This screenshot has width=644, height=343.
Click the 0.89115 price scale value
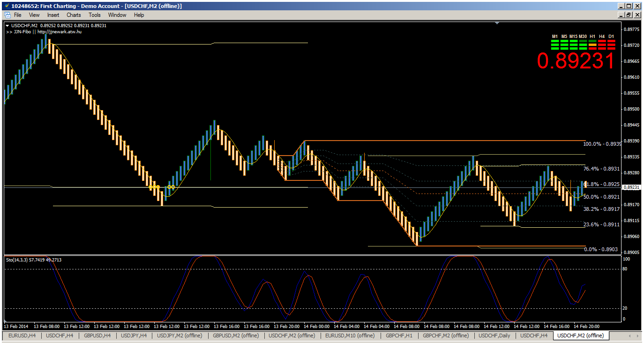[x=632, y=220]
